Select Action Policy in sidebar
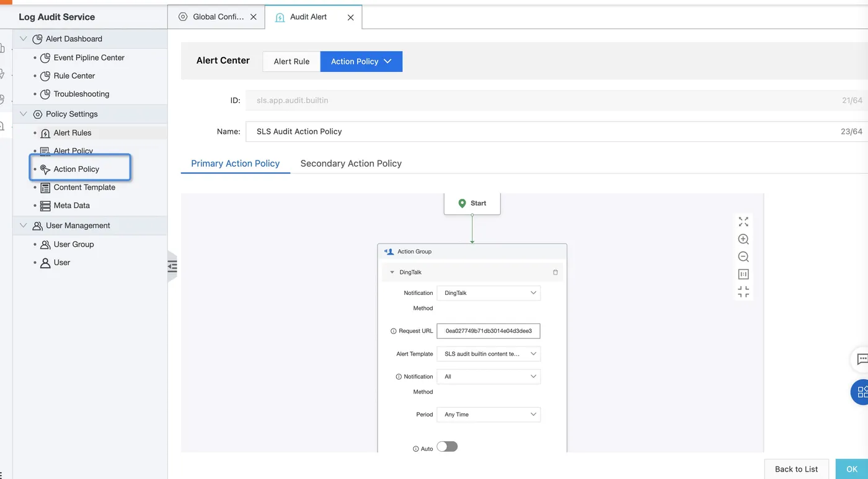Image resolution: width=868 pixels, height=479 pixels. tap(76, 169)
